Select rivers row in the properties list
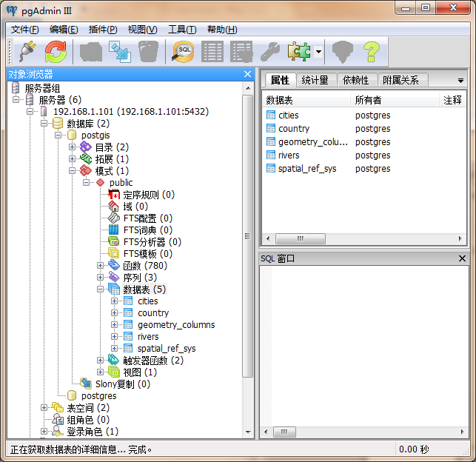Viewport: 476px width, 462px height. point(289,155)
